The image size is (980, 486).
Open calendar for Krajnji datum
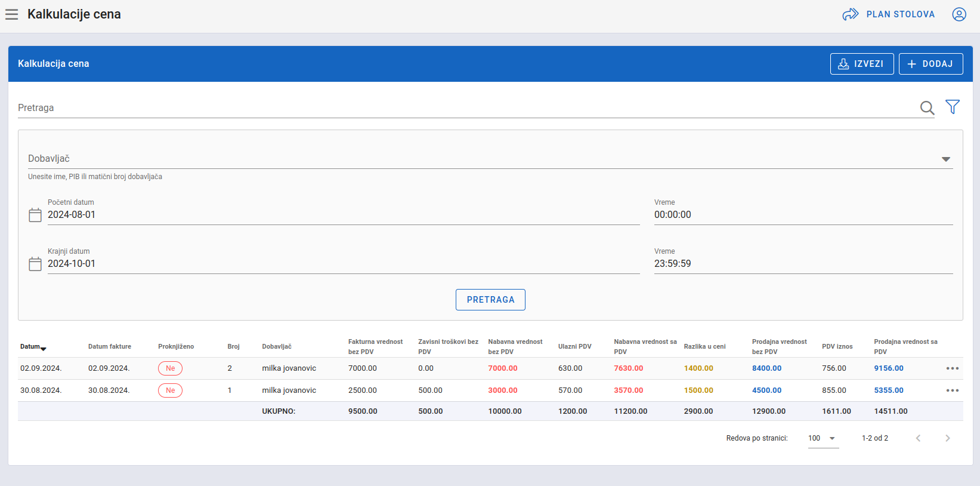35,264
